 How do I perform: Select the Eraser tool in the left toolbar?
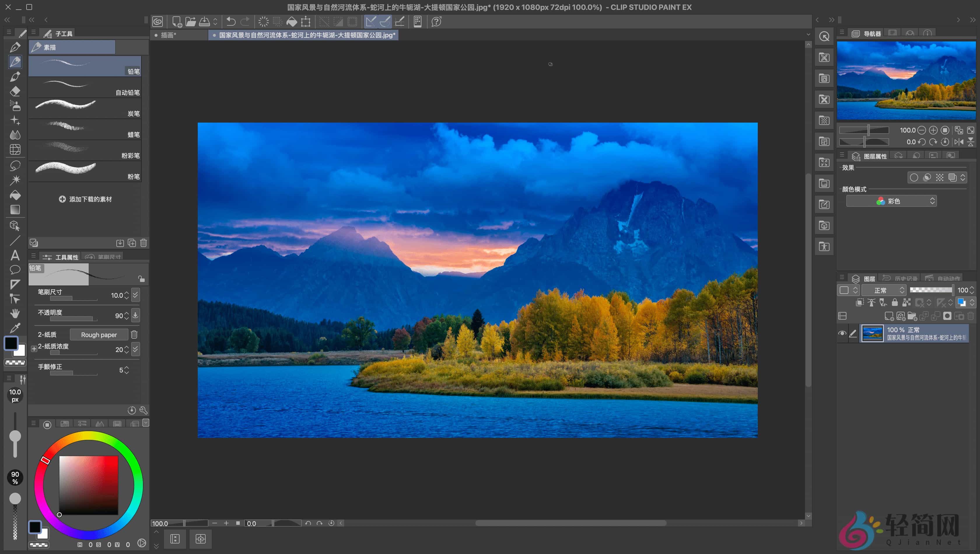point(15,91)
